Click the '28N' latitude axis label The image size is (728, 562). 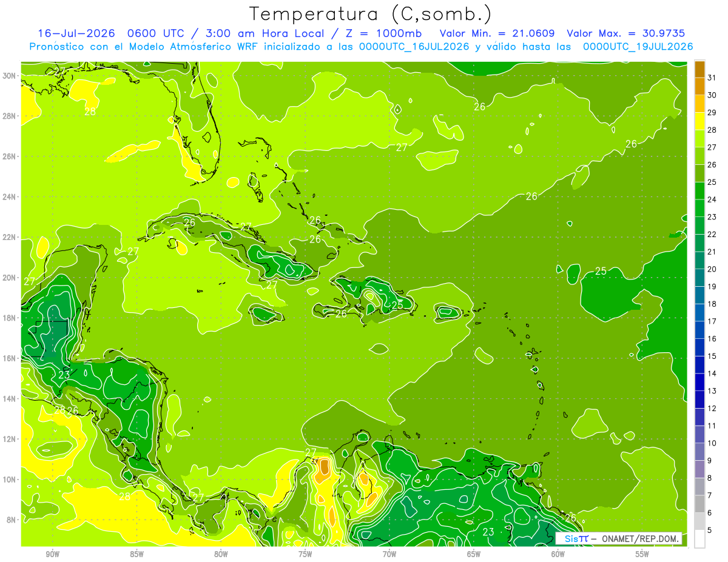[9, 116]
